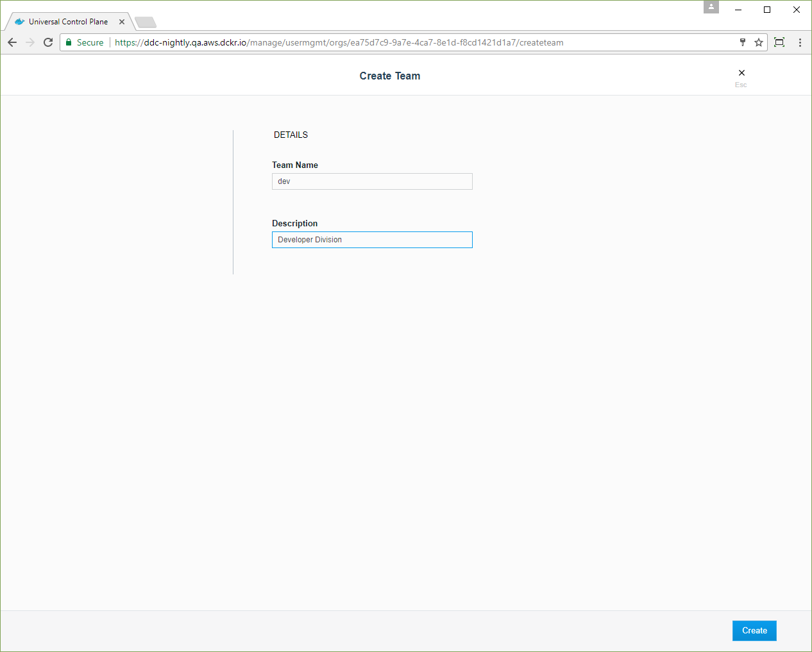Screen dimensions: 812x652
Task: Click the browser forward arrow
Action: coord(30,42)
